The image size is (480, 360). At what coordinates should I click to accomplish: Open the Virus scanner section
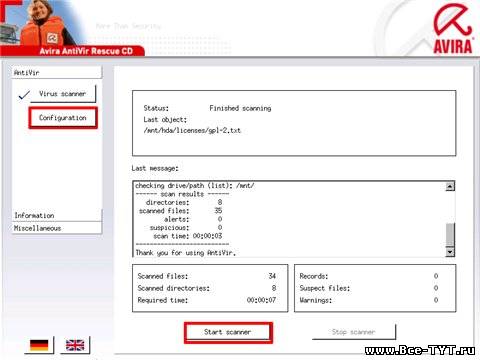coord(63,94)
